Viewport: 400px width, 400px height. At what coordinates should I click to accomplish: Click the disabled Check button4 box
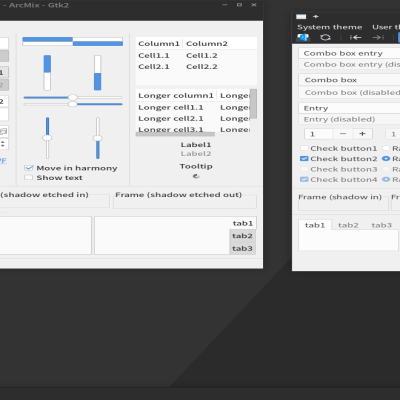(304, 179)
